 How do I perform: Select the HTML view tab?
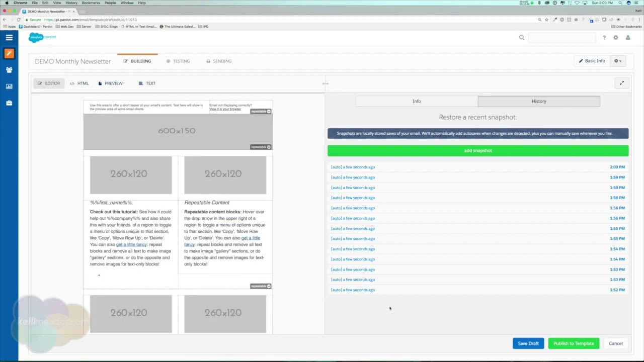click(x=79, y=83)
